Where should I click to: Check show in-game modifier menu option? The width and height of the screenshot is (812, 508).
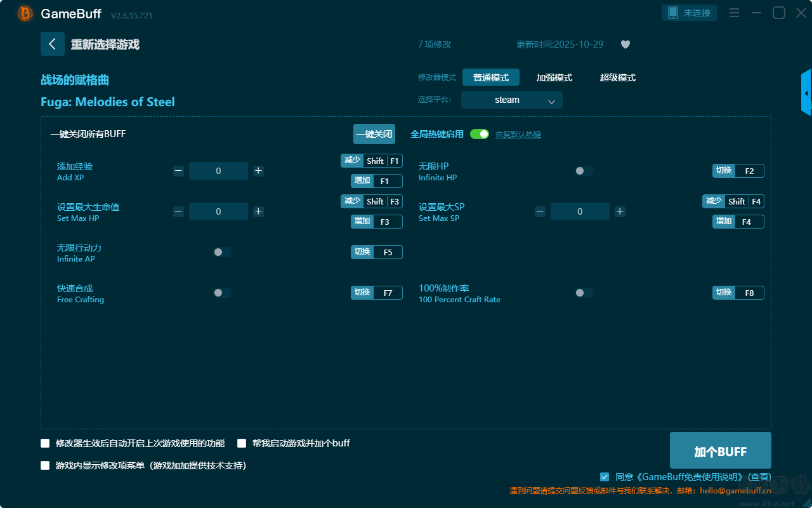(x=45, y=465)
